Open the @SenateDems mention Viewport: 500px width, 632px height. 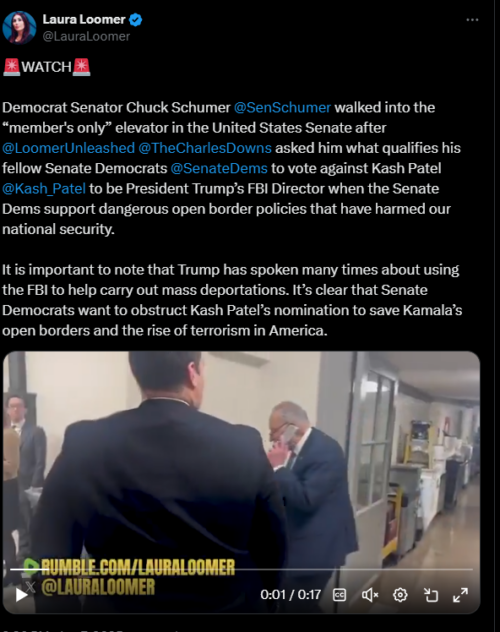[x=219, y=168]
